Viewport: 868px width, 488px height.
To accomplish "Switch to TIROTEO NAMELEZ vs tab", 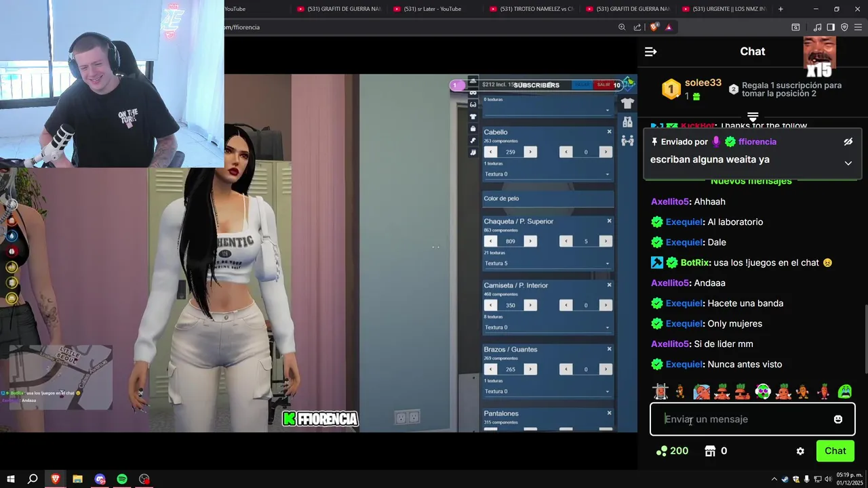I will point(532,9).
